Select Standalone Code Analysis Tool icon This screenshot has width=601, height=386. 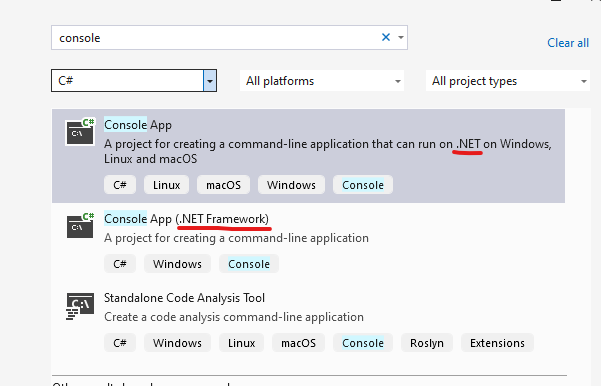click(x=80, y=306)
